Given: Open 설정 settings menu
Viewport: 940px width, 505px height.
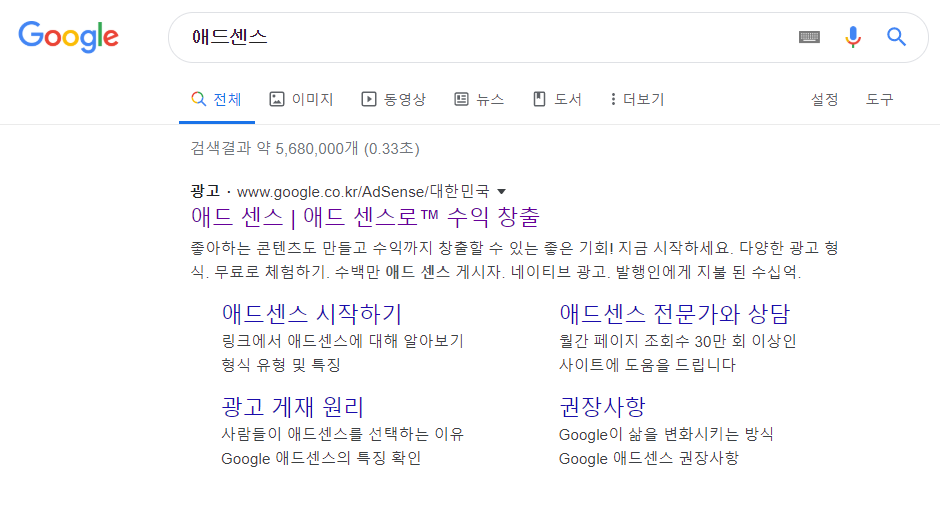Looking at the screenshot, I should [x=824, y=99].
